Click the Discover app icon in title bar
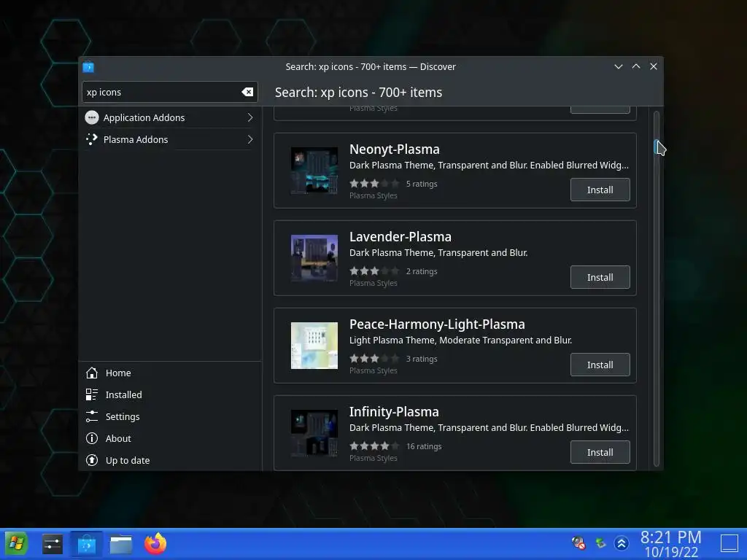Viewport: 747px width, 560px height. tap(88, 67)
